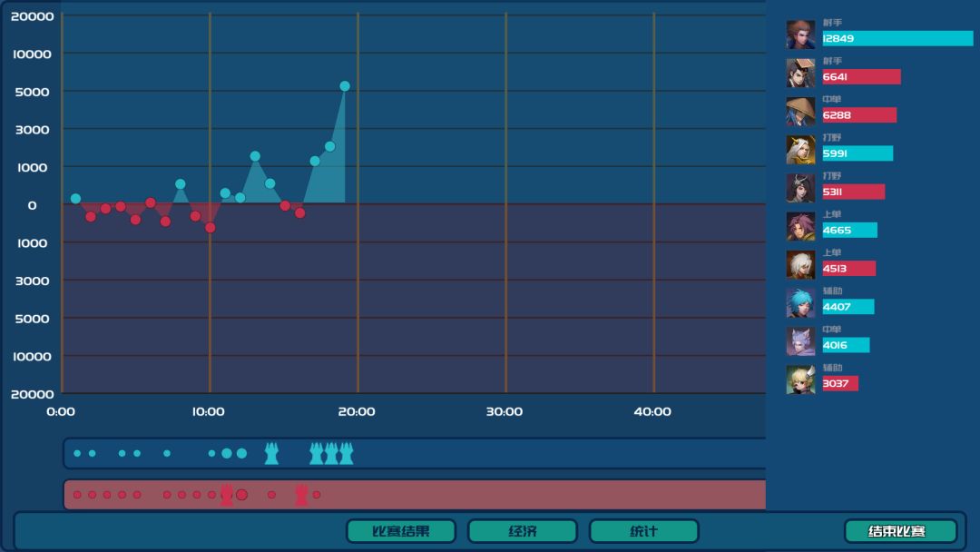The image size is (980, 552).
Task: Click the 结束比赛 end match button
Action: pyautogui.click(x=900, y=531)
